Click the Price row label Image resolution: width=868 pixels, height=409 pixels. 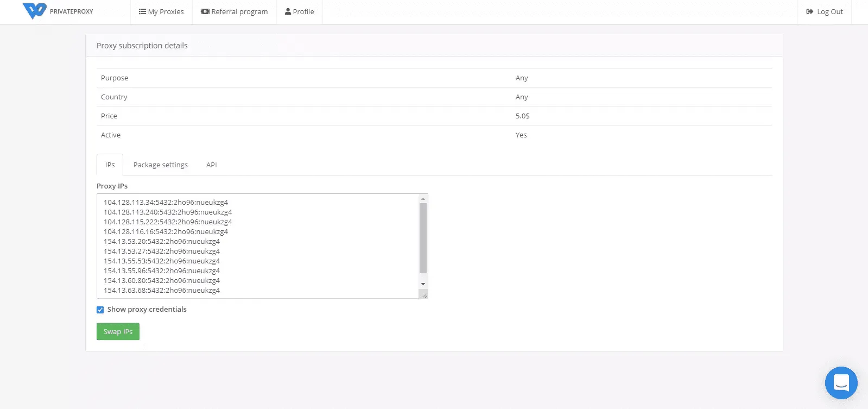coord(109,116)
